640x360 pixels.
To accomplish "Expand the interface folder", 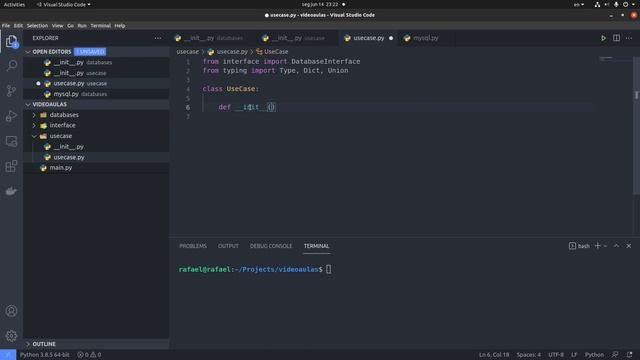I will click(62, 125).
